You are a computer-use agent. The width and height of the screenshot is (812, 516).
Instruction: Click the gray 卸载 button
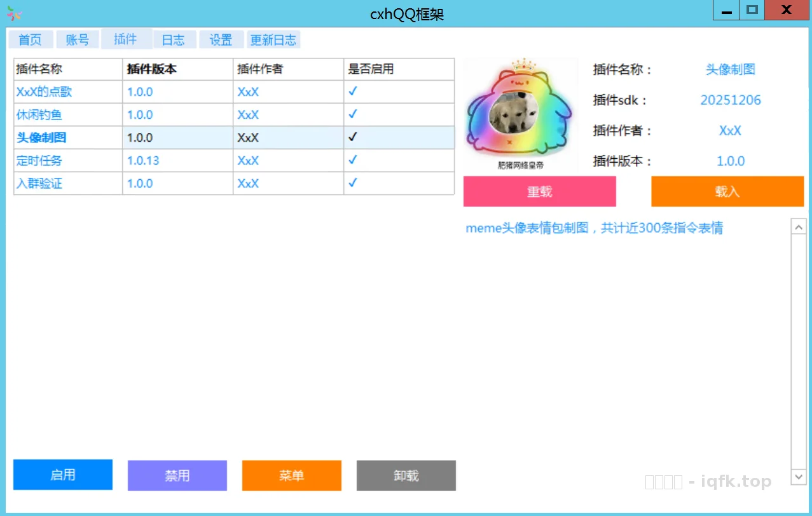(x=406, y=475)
